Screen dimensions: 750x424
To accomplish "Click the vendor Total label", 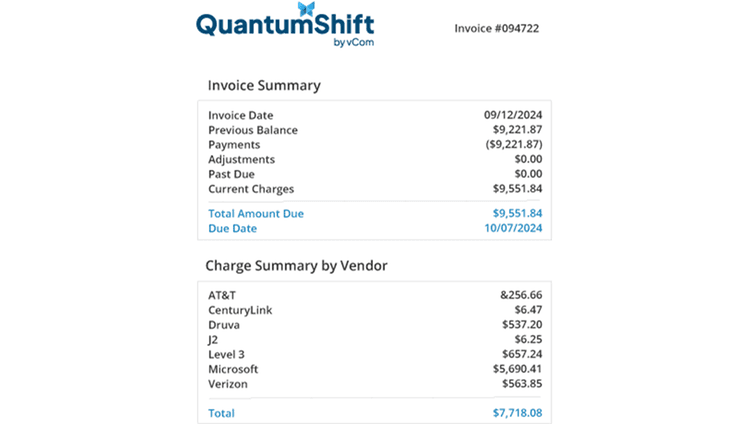I will click(x=221, y=413).
